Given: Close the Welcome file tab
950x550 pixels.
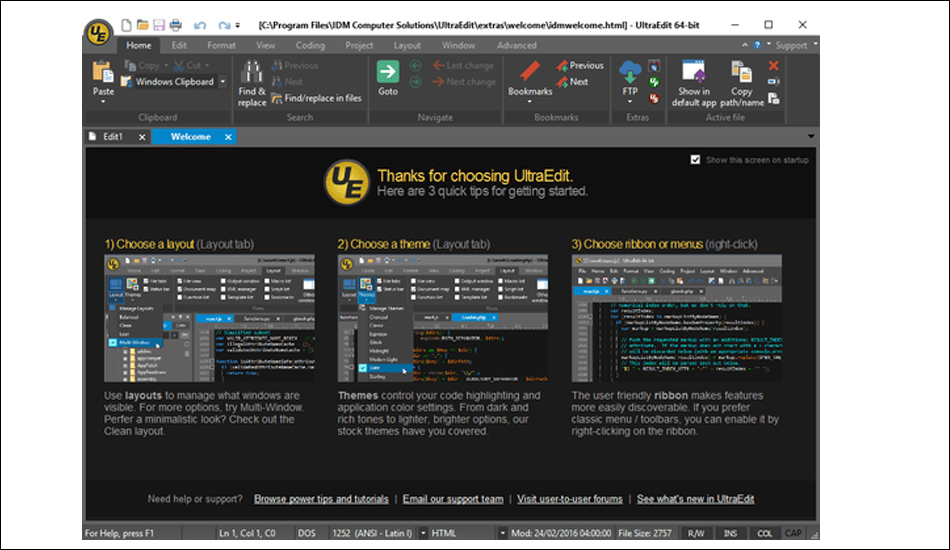Looking at the screenshot, I should pos(228,137).
